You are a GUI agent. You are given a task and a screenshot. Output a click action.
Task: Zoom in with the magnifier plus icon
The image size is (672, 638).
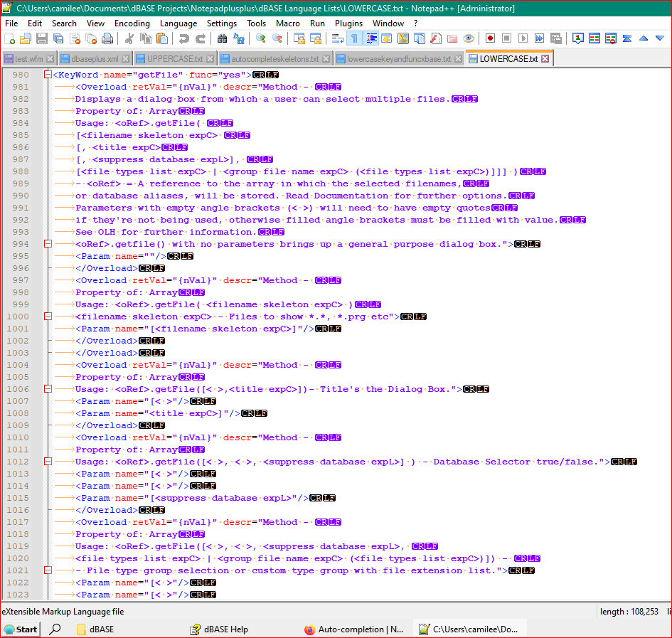tap(260, 39)
